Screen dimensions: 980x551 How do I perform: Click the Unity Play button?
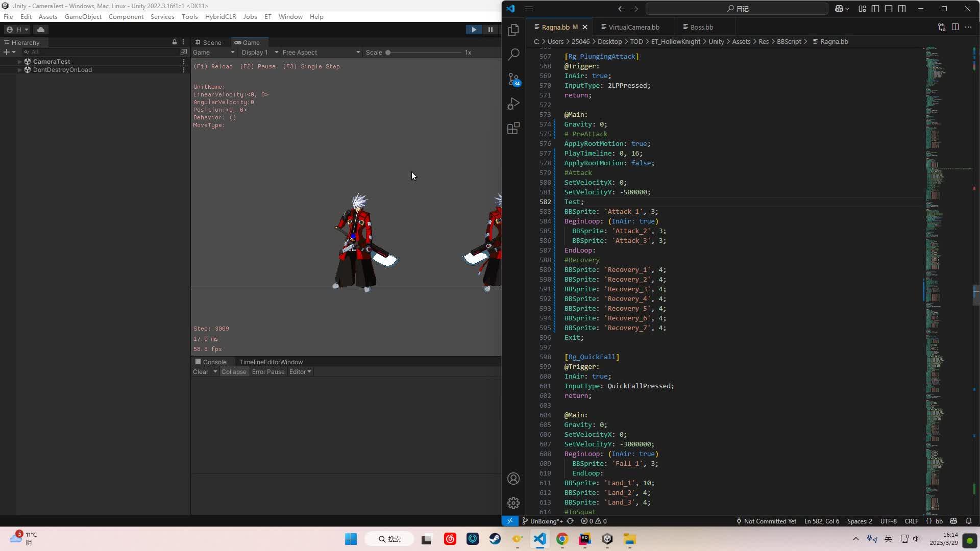click(x=474, y=30)
